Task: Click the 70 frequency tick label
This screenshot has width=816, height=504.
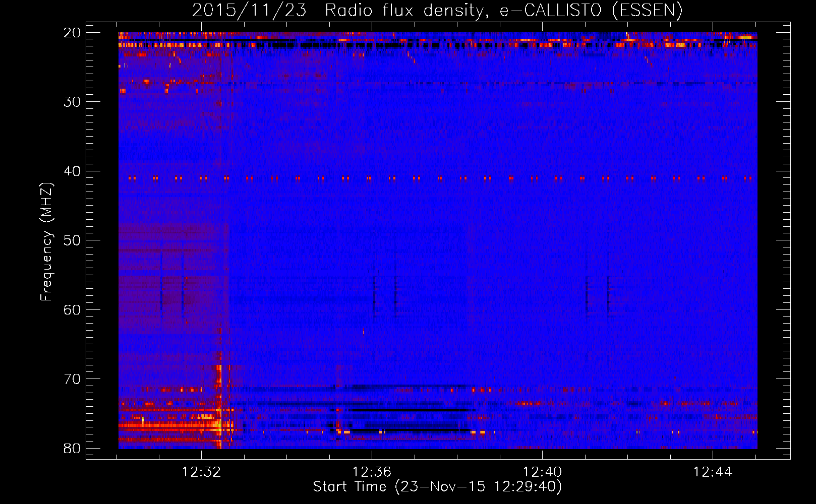Action: [x=73, y=379]
